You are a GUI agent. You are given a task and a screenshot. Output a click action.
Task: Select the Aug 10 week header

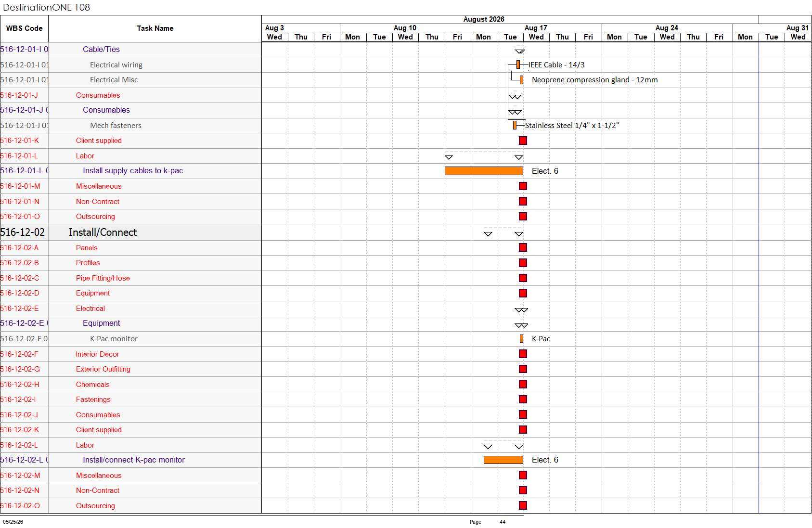click(x=405, y=28)
